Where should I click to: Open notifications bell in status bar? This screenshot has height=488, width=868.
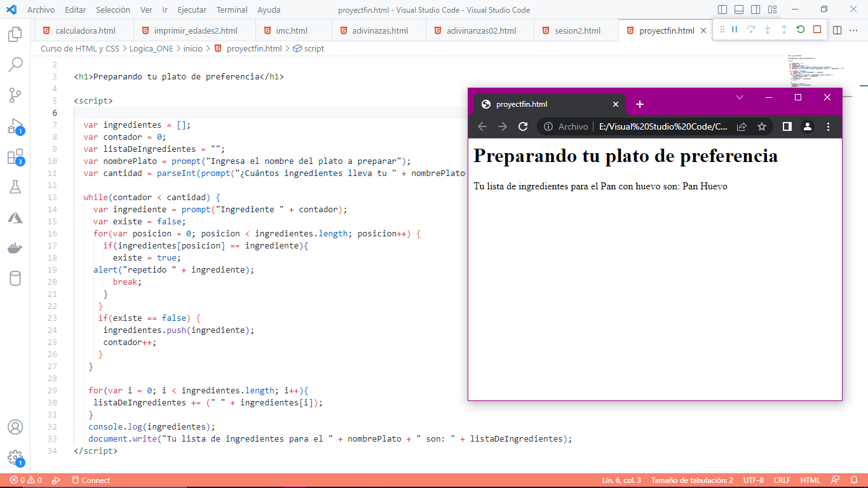point(854,480)
